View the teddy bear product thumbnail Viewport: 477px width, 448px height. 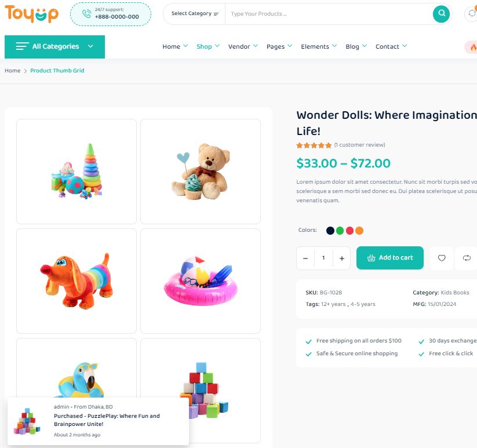coord(201,172)
